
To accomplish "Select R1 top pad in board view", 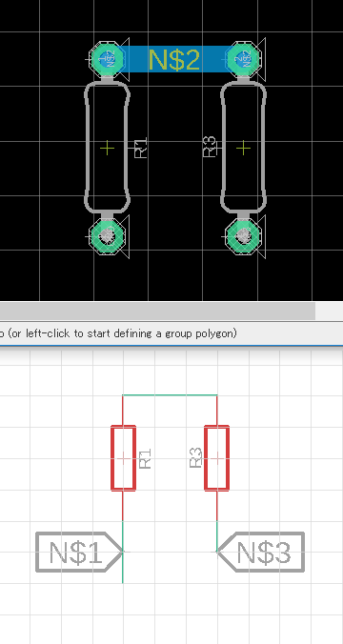I will click(x=108, y=59).
